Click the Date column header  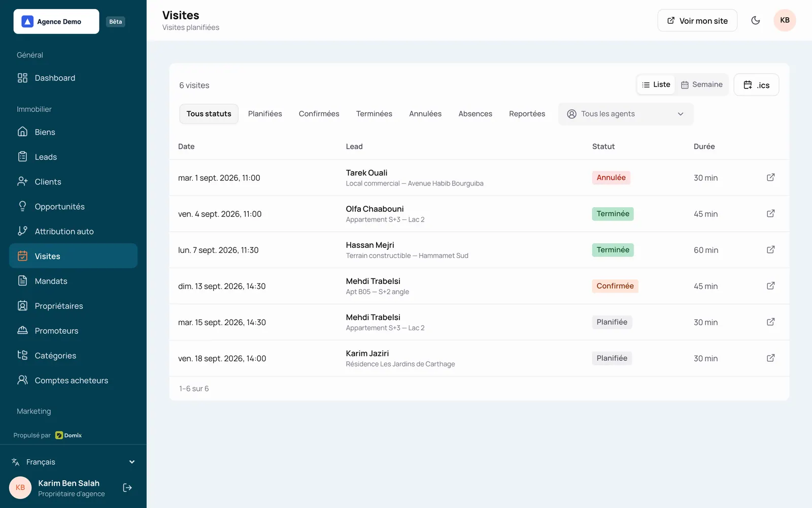pos(186,146)
